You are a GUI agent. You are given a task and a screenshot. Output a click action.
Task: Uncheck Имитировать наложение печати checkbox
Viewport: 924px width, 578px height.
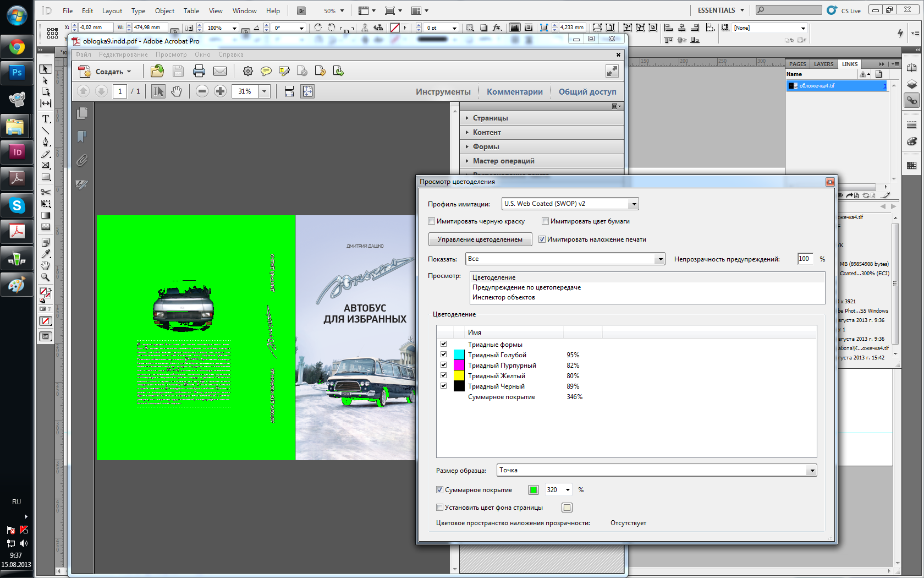(542, 239)
